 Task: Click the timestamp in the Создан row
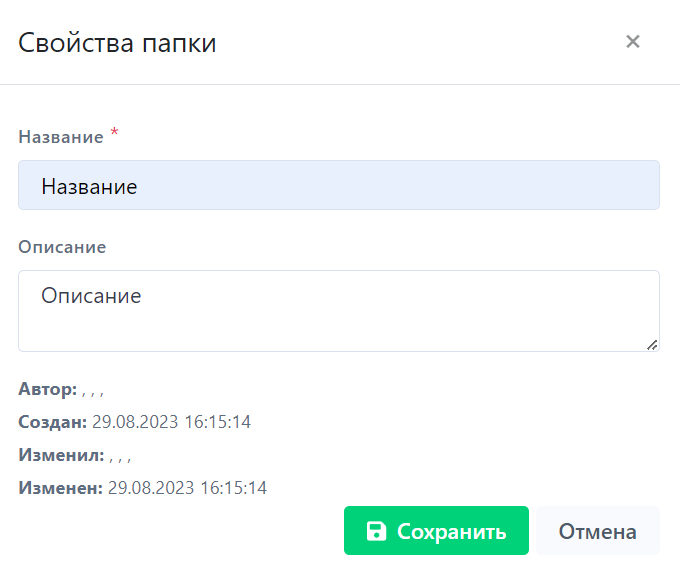point(171,422)
